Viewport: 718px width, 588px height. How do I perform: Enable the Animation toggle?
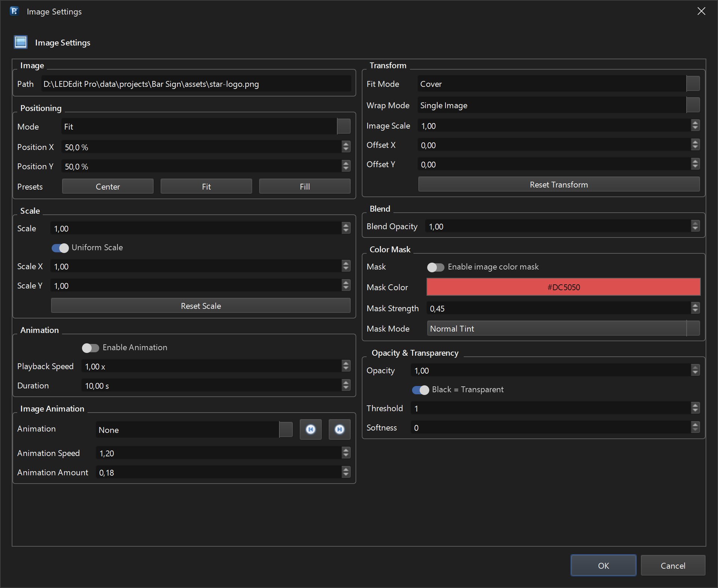tap(90, 348)
